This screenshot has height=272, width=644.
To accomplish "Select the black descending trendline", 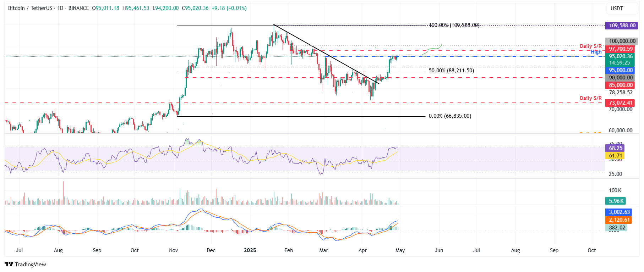I will coord(326,54).
